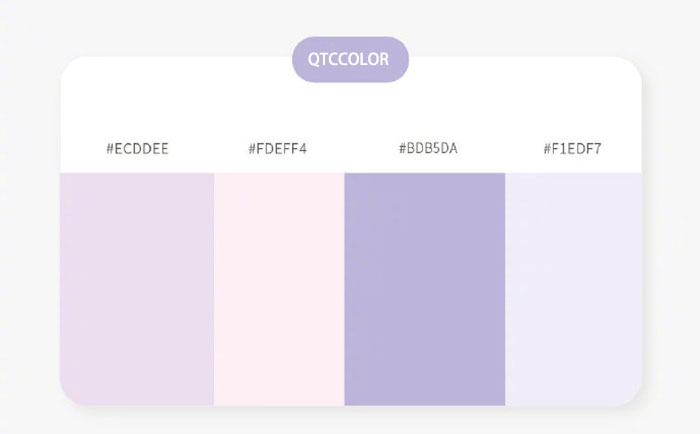
Task: Select the color swatch under #FDEFF4
Action: click(279, 288)
